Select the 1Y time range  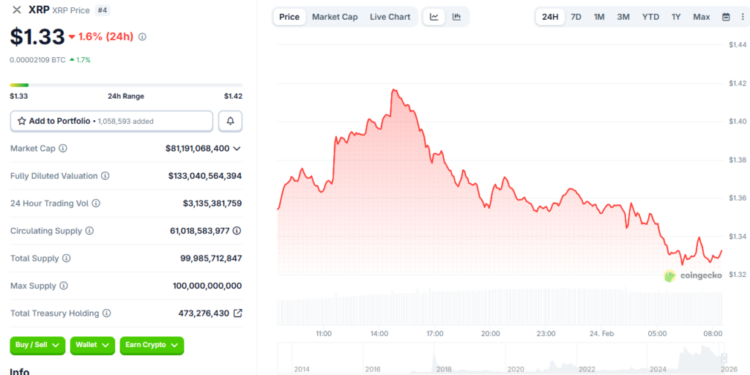[676, 17]
